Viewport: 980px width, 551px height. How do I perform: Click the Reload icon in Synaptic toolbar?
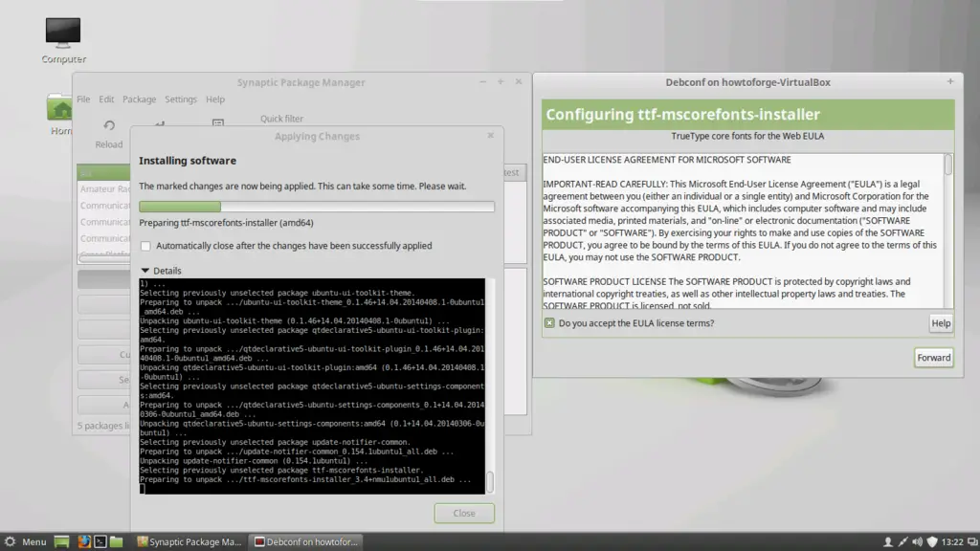(x=109, y=125)
